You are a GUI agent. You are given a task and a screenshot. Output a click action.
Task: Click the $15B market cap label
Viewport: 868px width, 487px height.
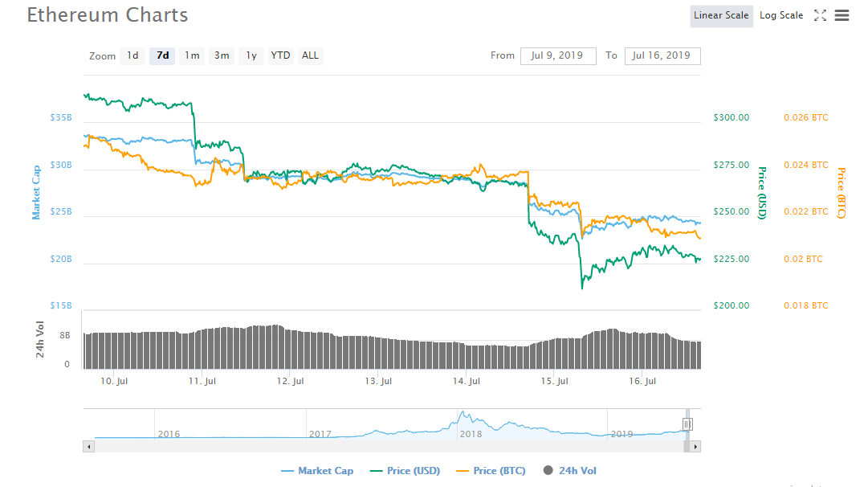tap(61, 306)
